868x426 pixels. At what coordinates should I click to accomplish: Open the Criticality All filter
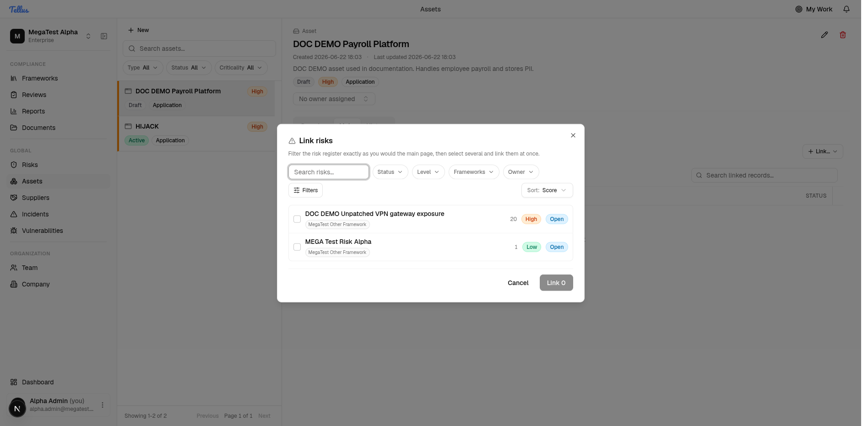pos(241,68)
